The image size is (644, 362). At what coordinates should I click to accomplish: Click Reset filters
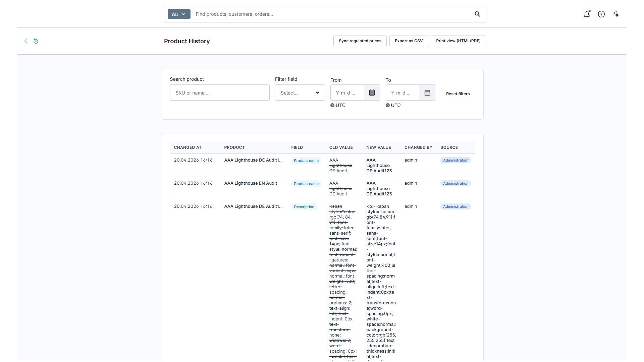[458, 94]
